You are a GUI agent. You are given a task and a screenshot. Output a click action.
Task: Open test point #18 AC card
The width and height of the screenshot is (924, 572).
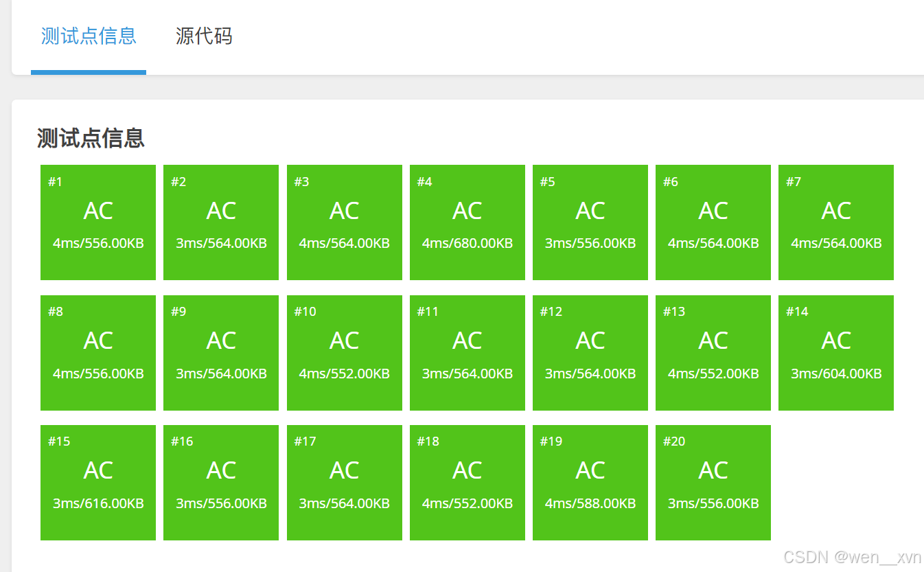tap(467, 483)
